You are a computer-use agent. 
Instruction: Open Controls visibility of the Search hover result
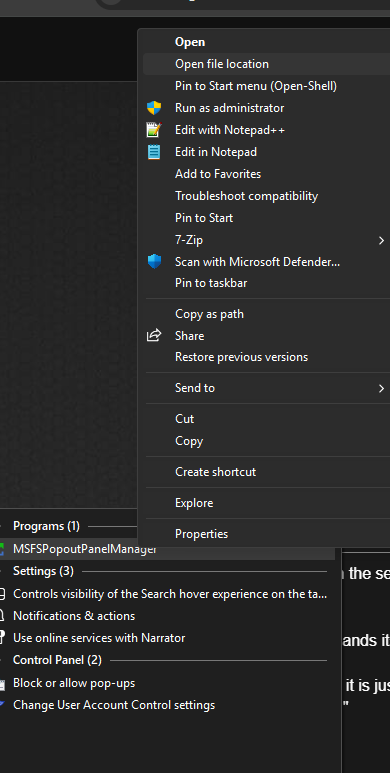[x=170, y=594]
